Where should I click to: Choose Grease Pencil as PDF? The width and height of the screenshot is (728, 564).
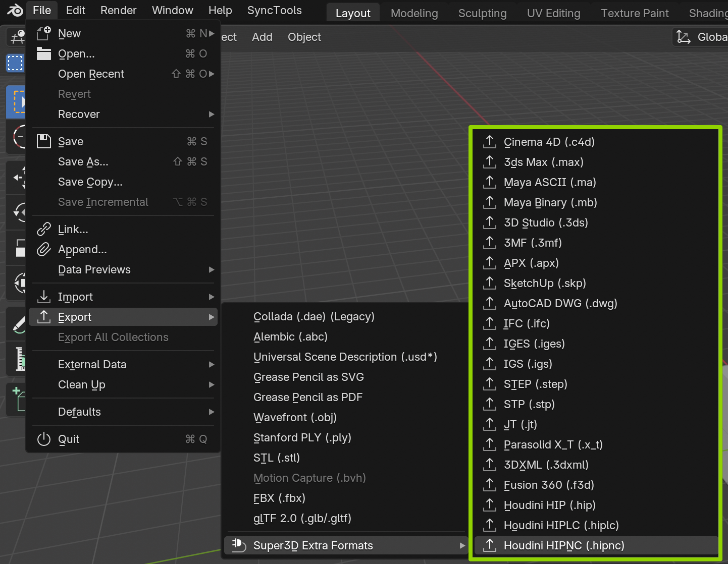tap(345, 397)
